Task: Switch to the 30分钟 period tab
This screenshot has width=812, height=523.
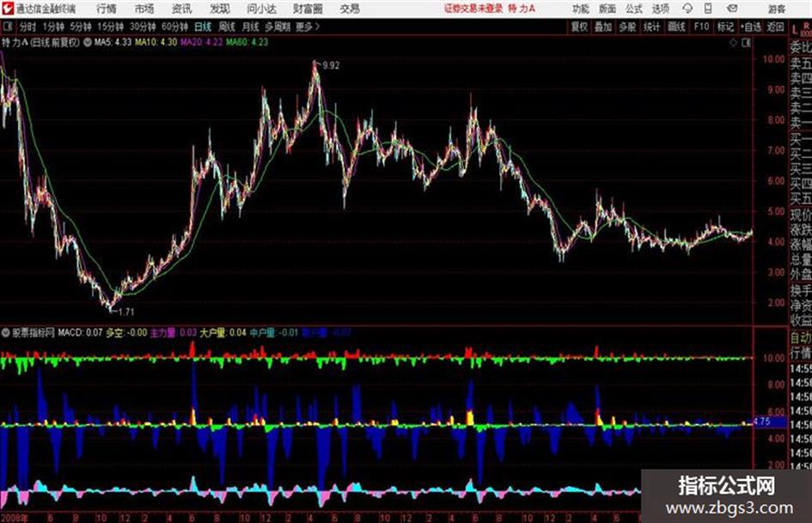Action: (x=143, y=27)
